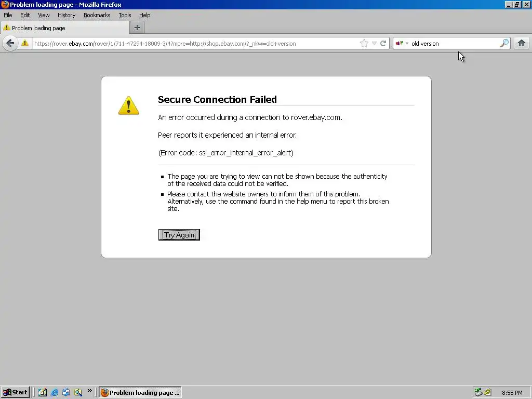Click into the URL address field
Viewport: 532px width, 399px height.
click(195, 44)
